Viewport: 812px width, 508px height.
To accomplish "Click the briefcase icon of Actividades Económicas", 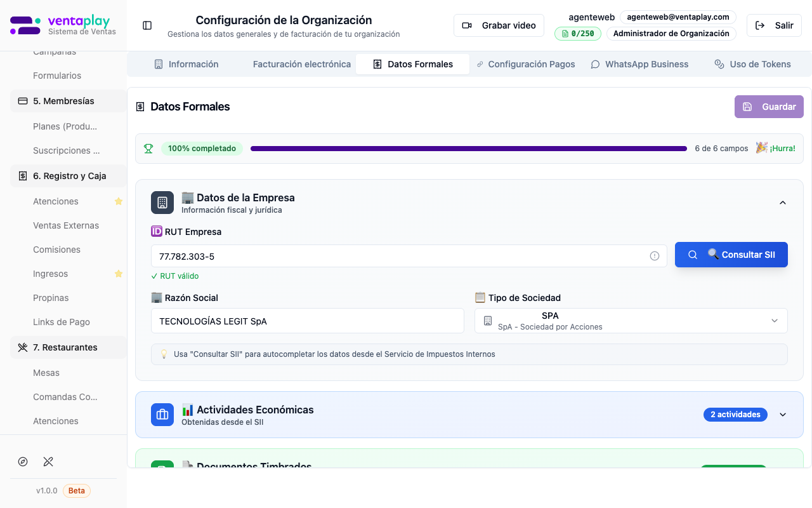I will pos(162,415).
